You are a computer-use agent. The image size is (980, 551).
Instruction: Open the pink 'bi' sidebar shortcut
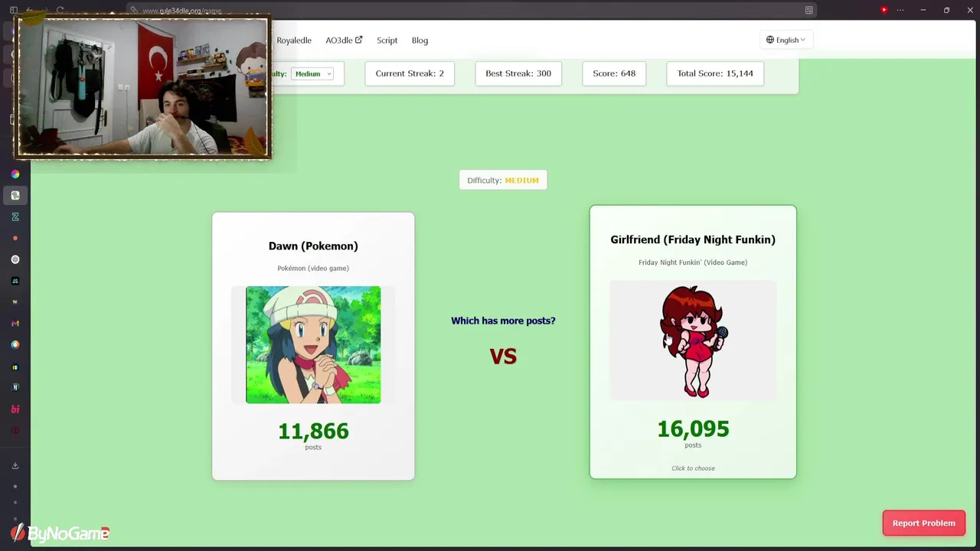15,409
